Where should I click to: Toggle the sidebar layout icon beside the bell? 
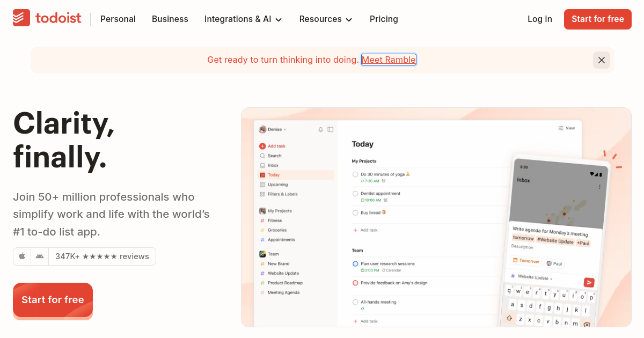coord(330,129)
